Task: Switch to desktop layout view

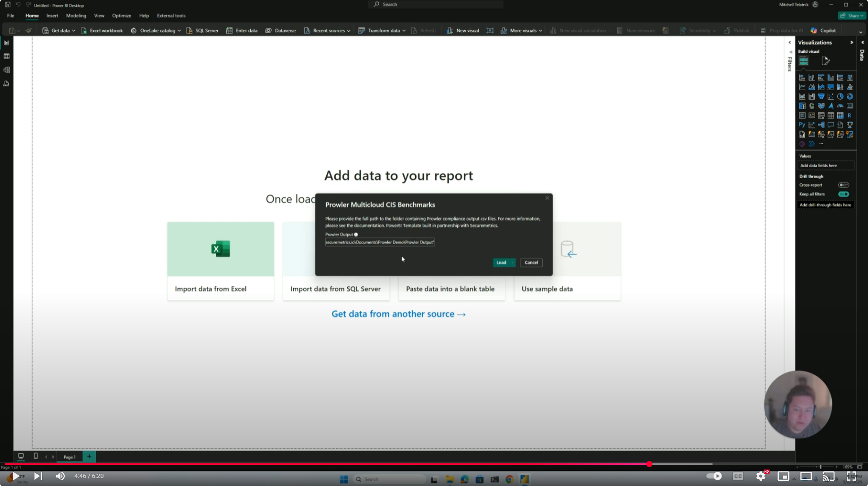Action: [x=21, y=456]
